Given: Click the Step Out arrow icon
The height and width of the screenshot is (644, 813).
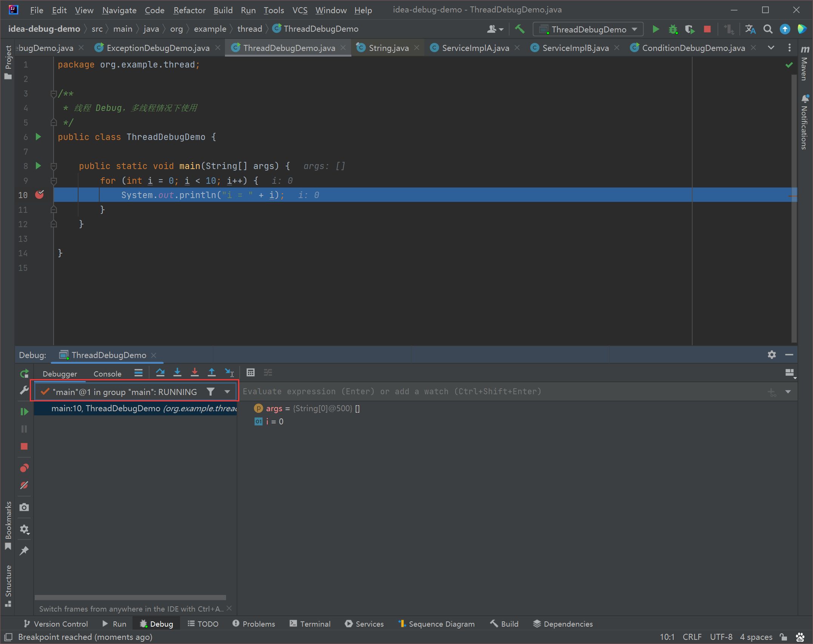Looking at the screenshot, I should click(x=212, y=373).
